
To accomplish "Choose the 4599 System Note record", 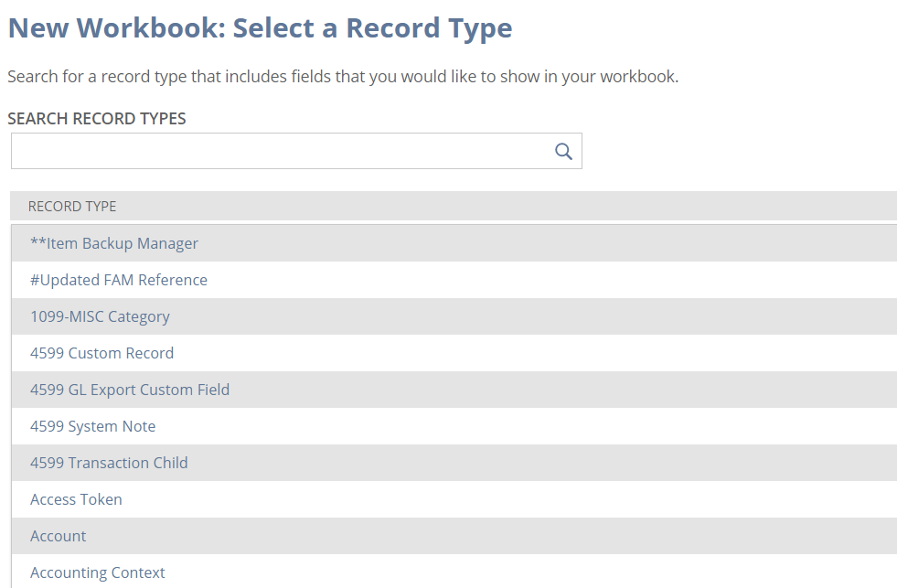I will tap(92, 426).
